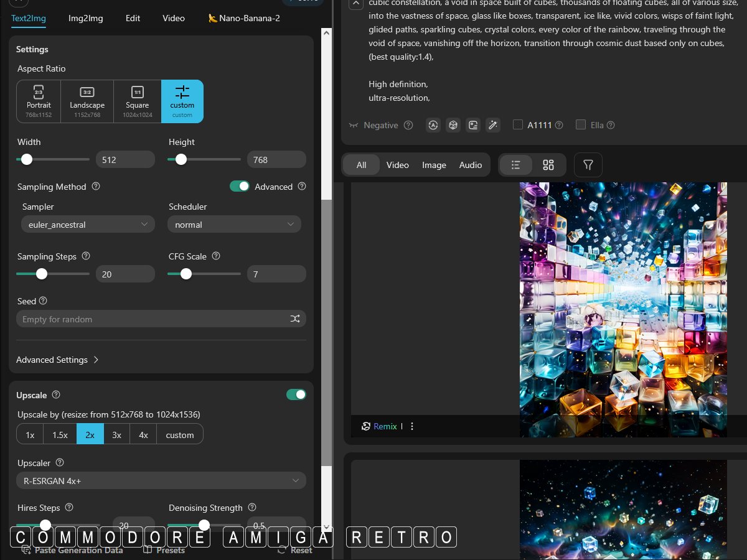Disable the Upscale toggle
This screenshot has width=747, height=560.
296,394
